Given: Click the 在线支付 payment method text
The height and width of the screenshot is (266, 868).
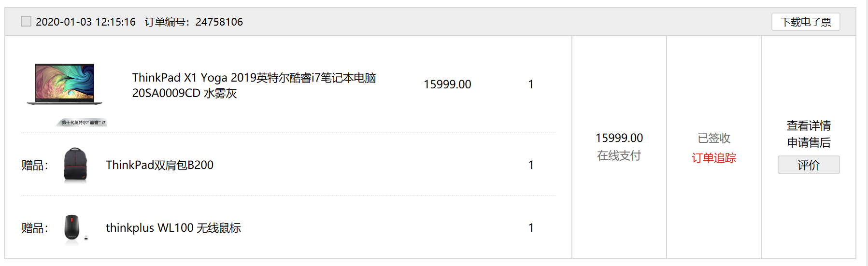Looking at the screenshot, I should click(x=619, y=155).
